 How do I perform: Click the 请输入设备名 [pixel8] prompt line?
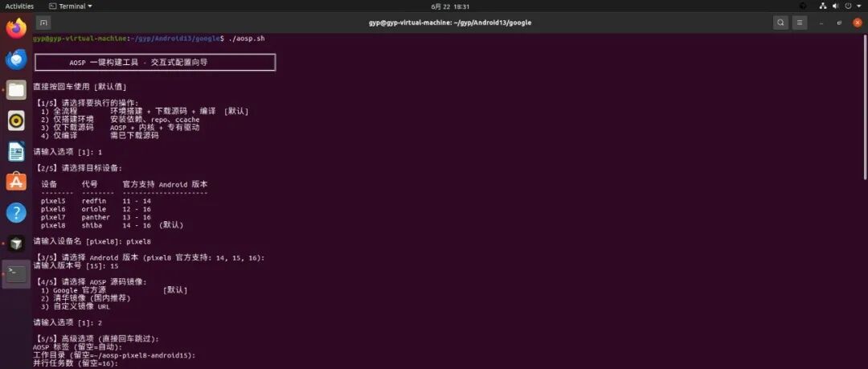92,241
